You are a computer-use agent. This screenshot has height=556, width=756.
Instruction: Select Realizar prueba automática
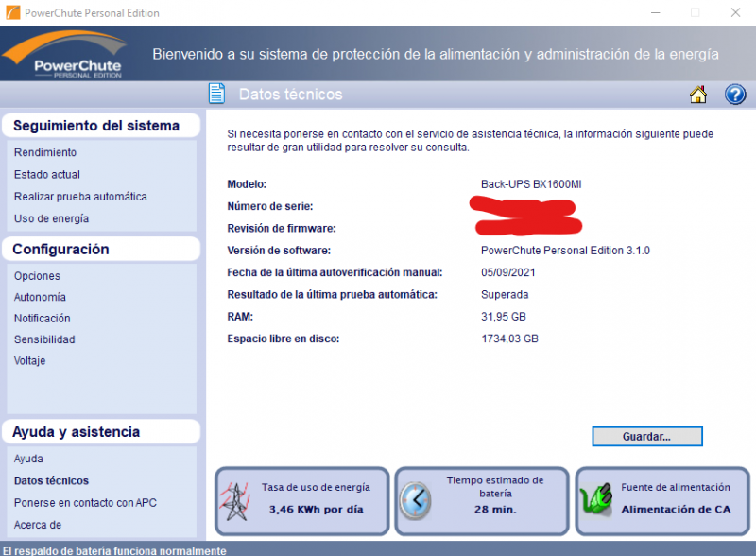click(x=80, y=197)
